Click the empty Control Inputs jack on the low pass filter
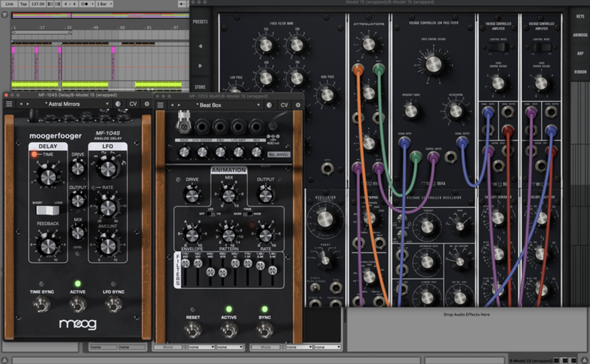 point(450,157)
